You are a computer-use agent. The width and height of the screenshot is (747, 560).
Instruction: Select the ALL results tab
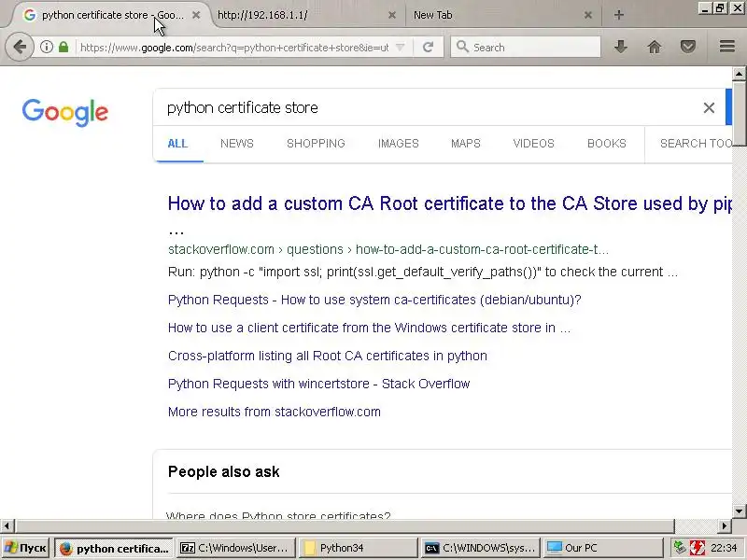[177, 144]
